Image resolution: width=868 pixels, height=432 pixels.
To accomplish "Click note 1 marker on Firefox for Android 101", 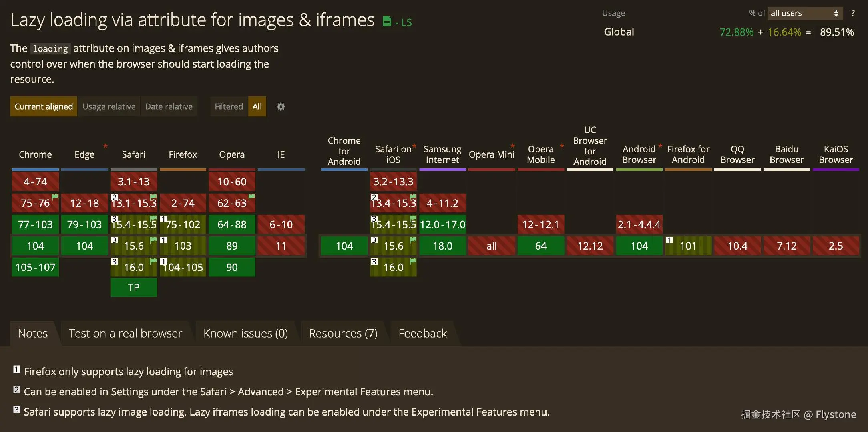I will click(x=669, y=240).
